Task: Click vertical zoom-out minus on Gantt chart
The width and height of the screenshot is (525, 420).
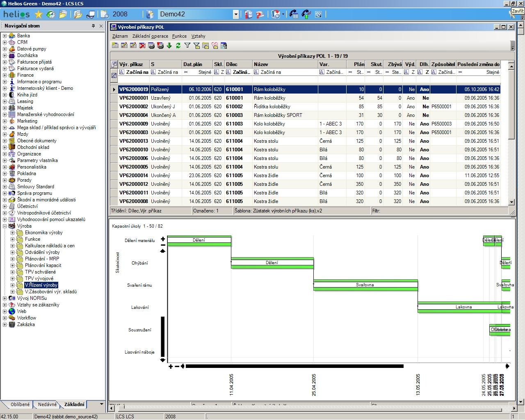Action: [163, 245]
